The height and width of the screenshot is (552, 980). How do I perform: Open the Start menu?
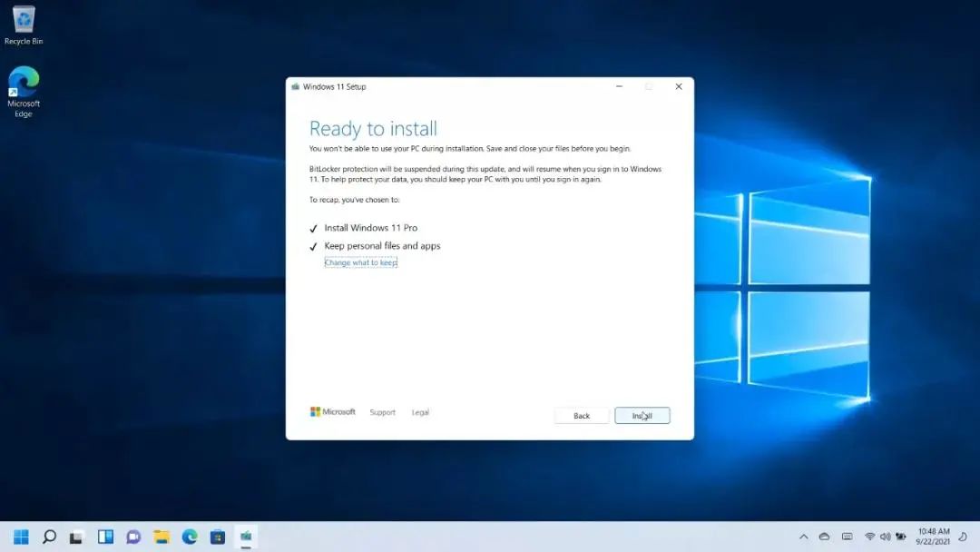[20, 537]
